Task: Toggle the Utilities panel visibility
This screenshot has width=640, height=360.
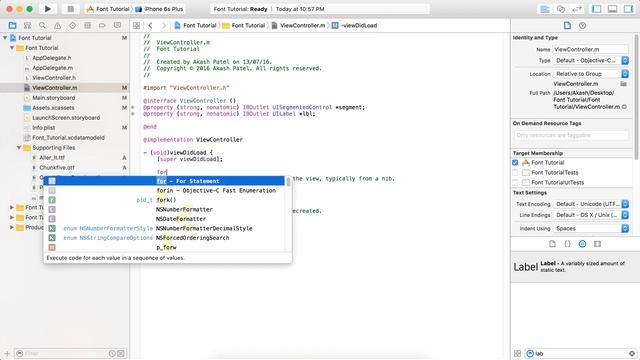Action: [628, 9]
